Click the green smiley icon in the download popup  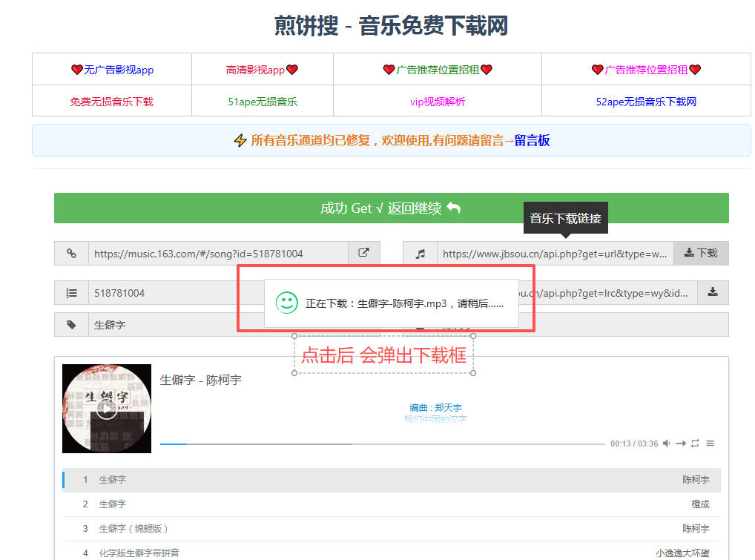[286, 302]
